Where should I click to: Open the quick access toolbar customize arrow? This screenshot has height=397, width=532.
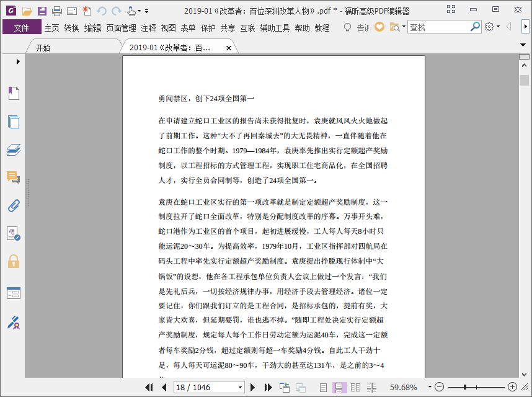pos(146,11)
